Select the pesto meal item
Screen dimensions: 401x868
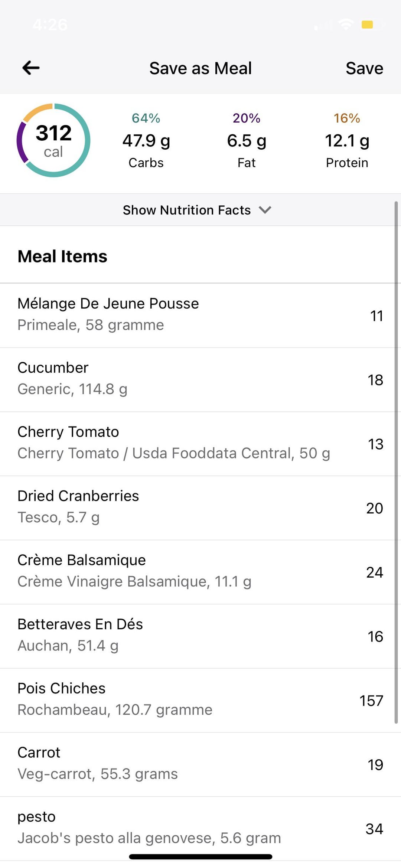pyautogui.click(x=200, y=828)
